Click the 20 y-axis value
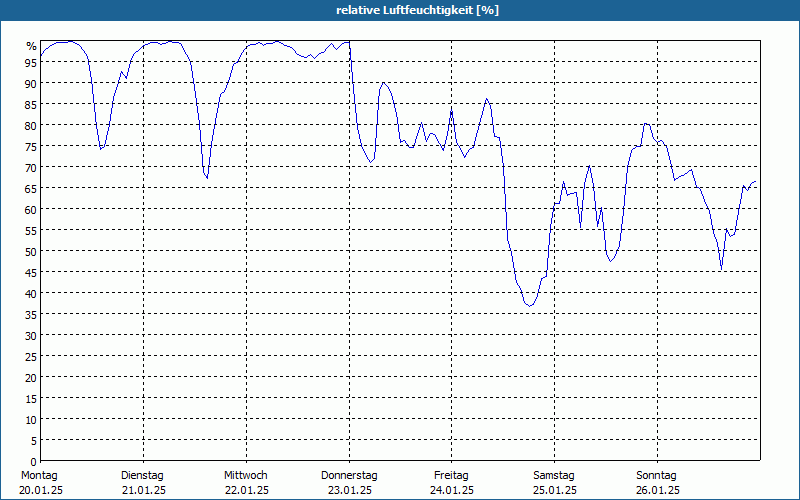 tap(32, 377)
